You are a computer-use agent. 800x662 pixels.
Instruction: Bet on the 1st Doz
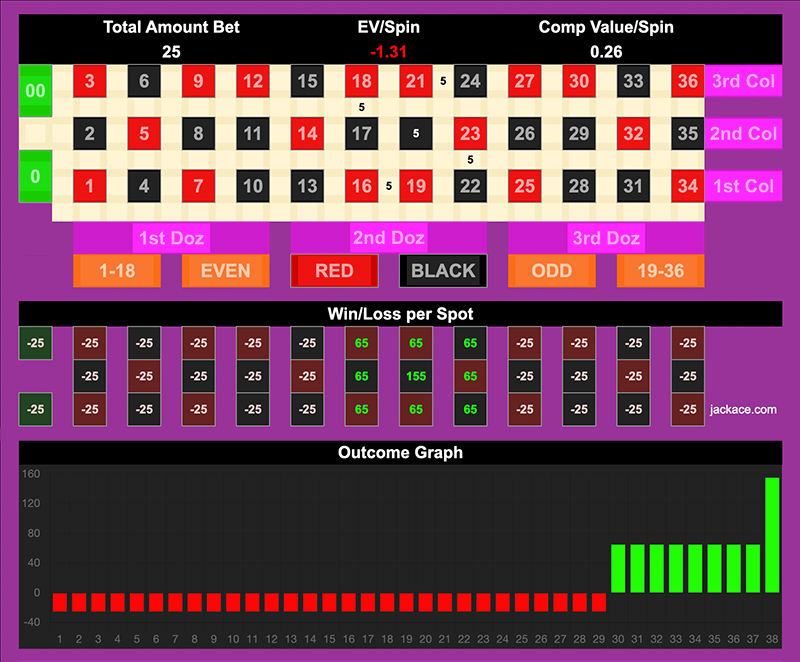pos(170,238)
